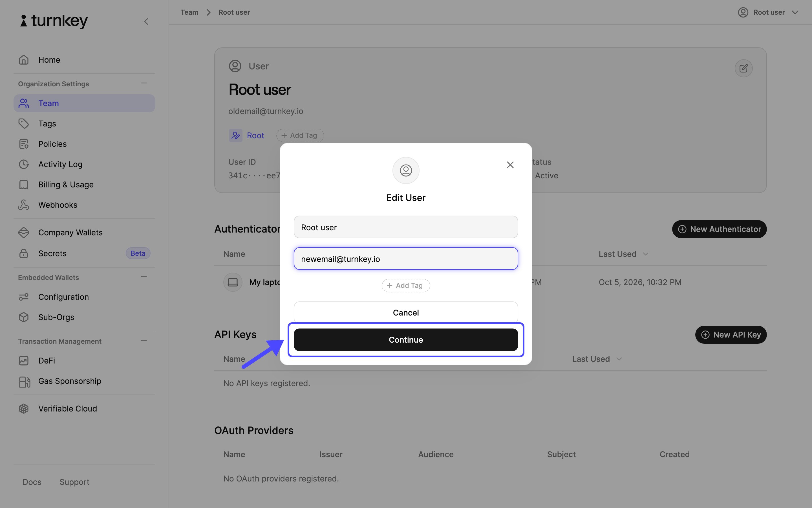Open the Support link
Viewport: 812px width, 508px height.
point(74,482)
